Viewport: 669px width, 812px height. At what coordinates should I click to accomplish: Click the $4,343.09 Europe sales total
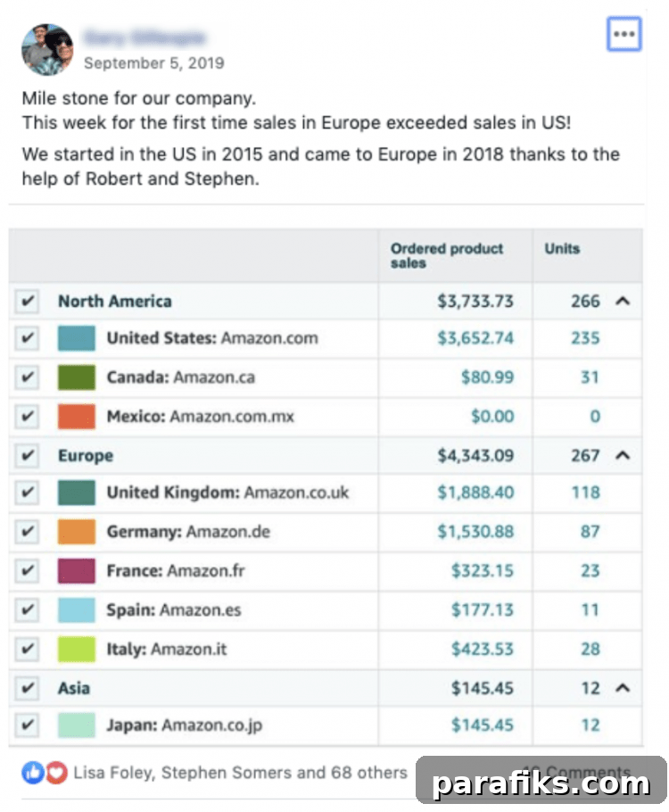tap(475, 456)
